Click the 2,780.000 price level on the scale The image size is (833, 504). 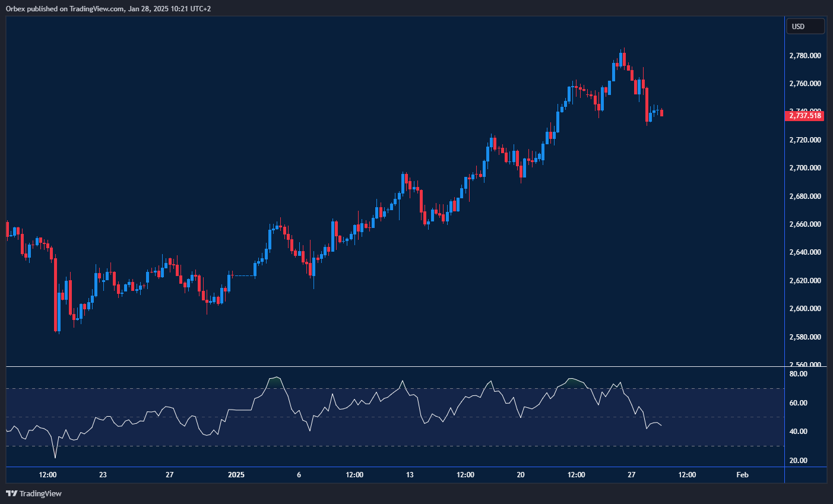(805, 55)
